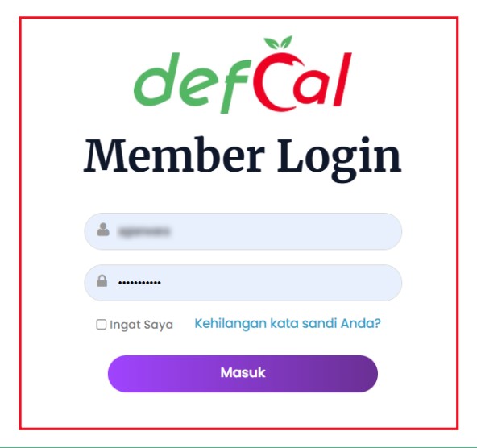Click the green leaves atop the apple
The image size is (477, 448).
pos(278,42)
